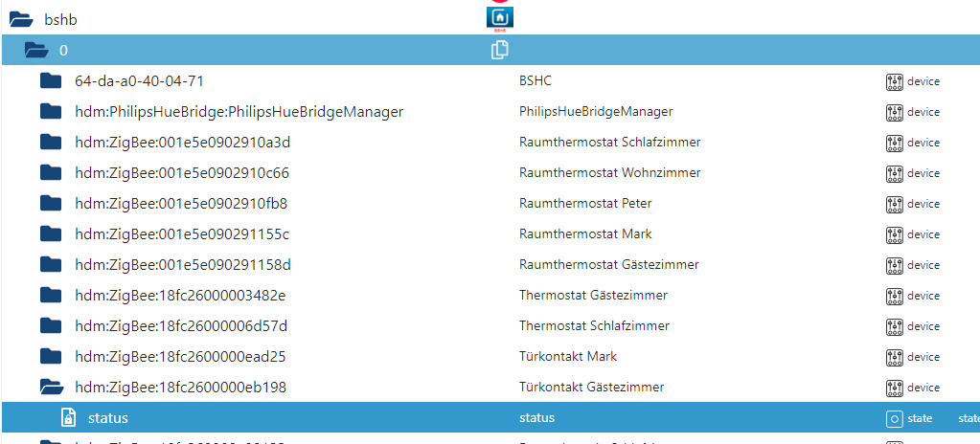Select the hdm:ZigBee:001e5e0902910c66 entry
Viewport: 980px width, 444px height.
click(x=182, y=173)
